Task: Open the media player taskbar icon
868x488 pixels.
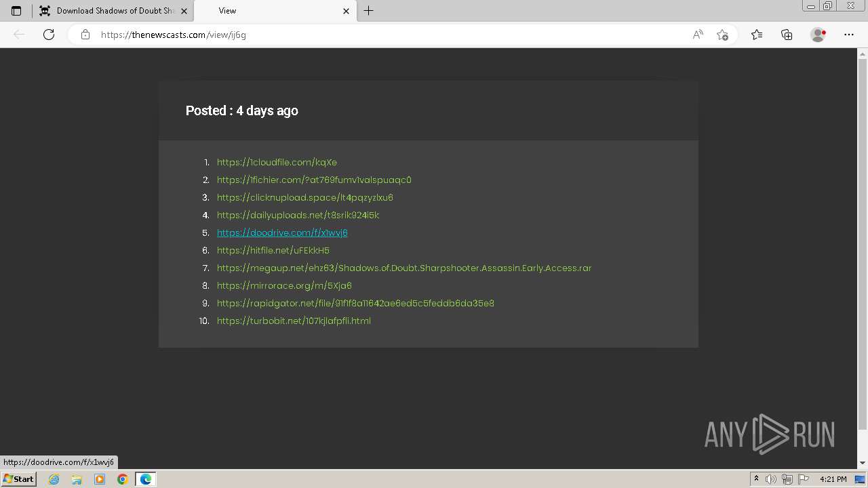Action: coord(100,479)
